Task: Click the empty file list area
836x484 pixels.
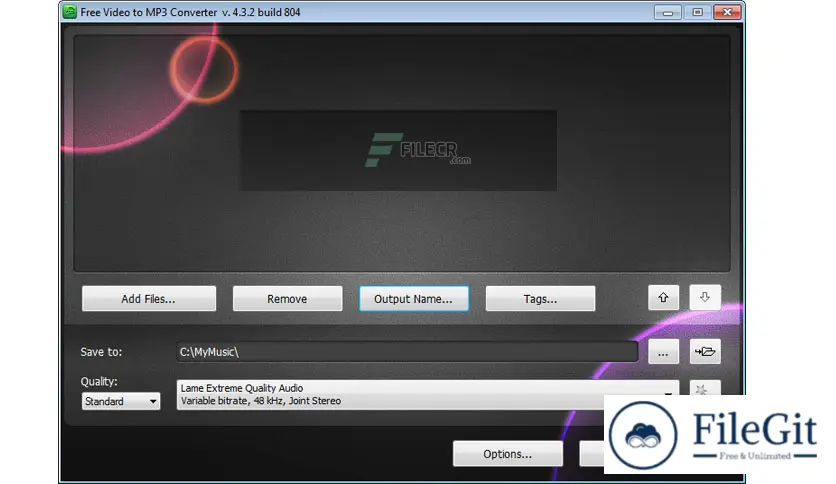Action: (401, 154)
